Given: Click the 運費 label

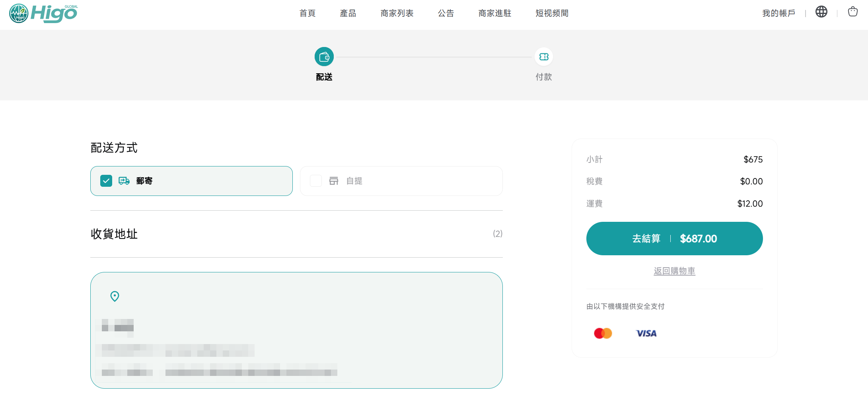Looking at the screenshot, I should tap(594, 203).
